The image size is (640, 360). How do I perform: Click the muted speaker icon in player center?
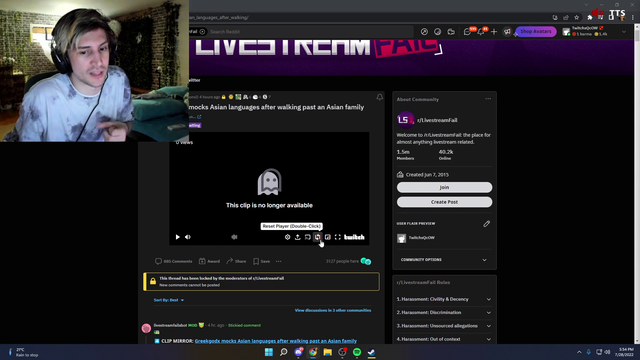(x=234, y=237)
